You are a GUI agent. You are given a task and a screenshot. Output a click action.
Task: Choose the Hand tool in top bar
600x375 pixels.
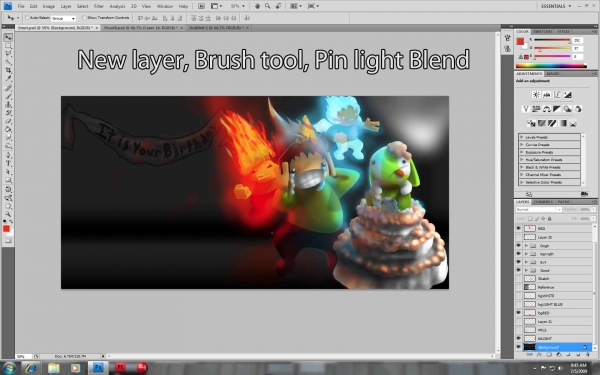click(x=258, y=6)
